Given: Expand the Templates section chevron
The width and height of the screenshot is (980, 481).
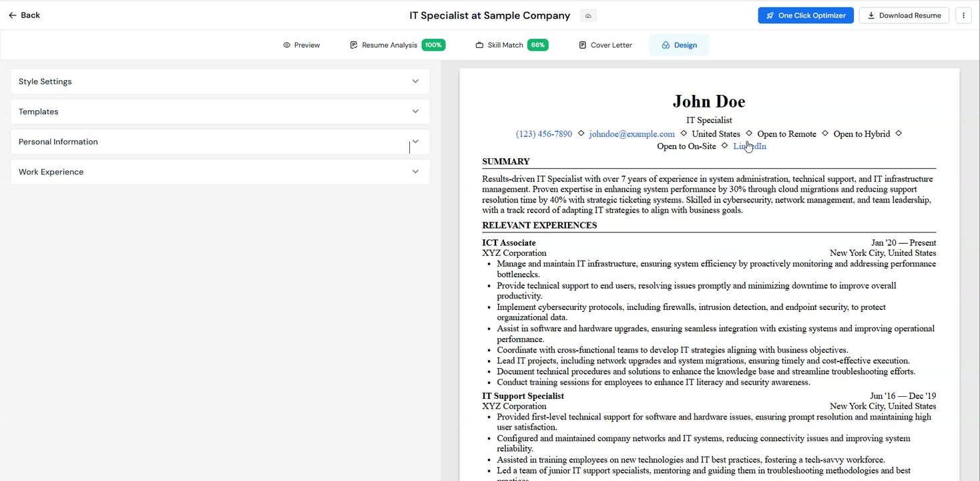Looking at the screenshot, I should tap(415, 112).
